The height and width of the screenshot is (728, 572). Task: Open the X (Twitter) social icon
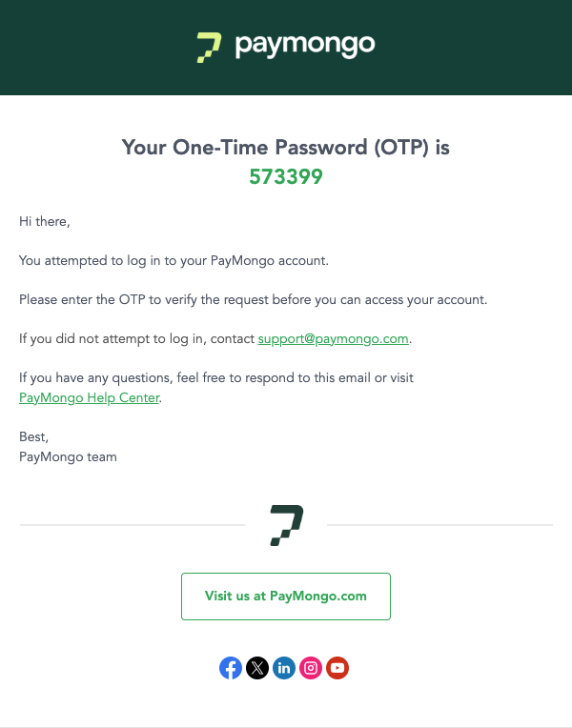point(257,668)
